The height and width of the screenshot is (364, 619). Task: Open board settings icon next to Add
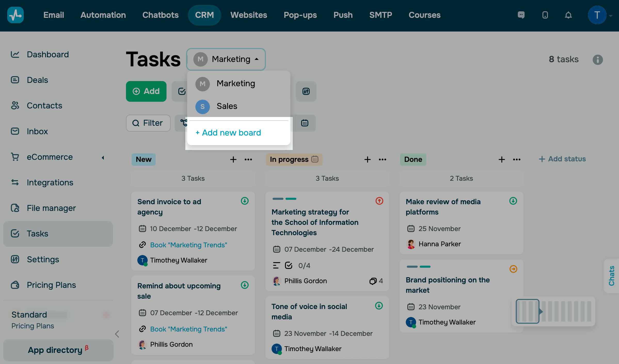(306, 91)
